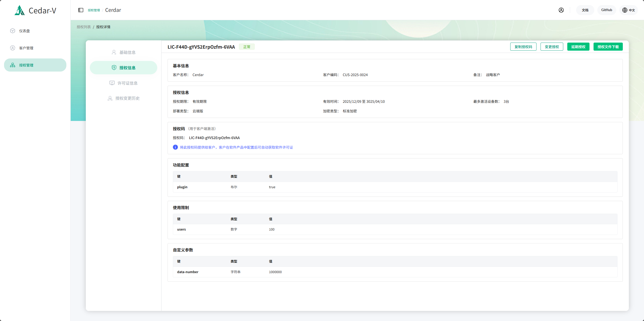Click the 复制授权码 button

pos(523,47)
